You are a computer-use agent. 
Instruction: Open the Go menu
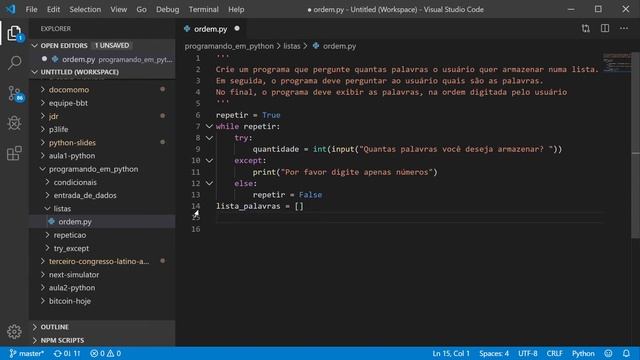pos(141,9)
